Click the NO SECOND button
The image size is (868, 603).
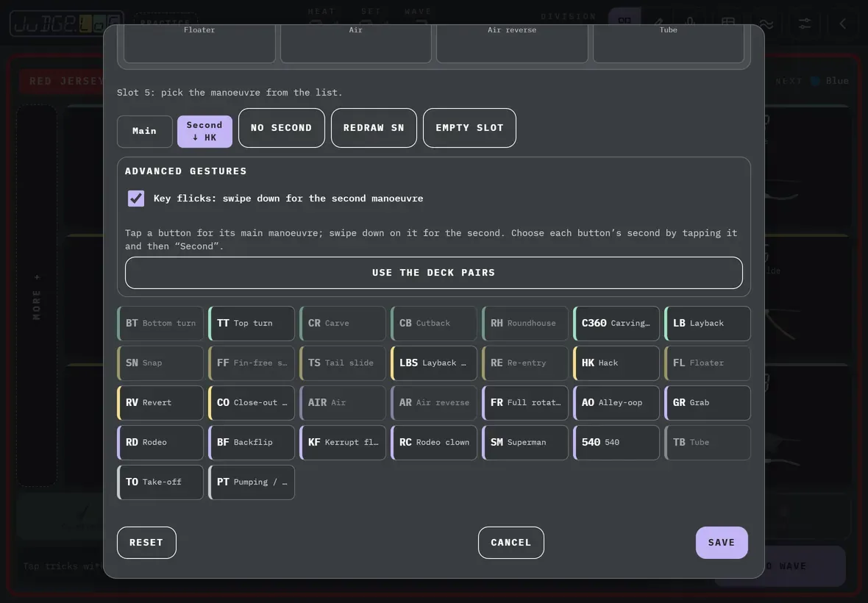click(x=281, y=128)
